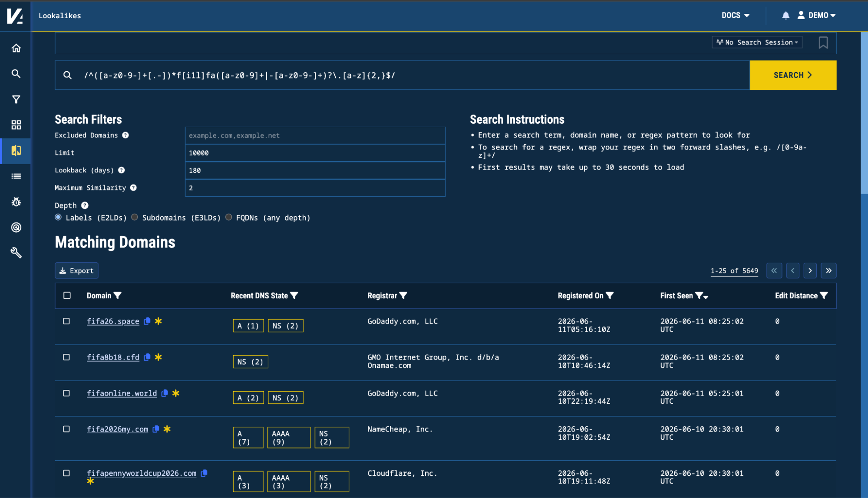
Task: Open the dashboard grid sidebar icon
Action: click(16, 125)
